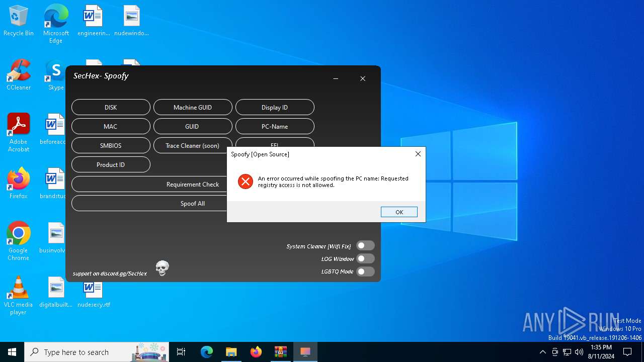
Task: Select the VLC media player shortcut
Action: [19, 296]
